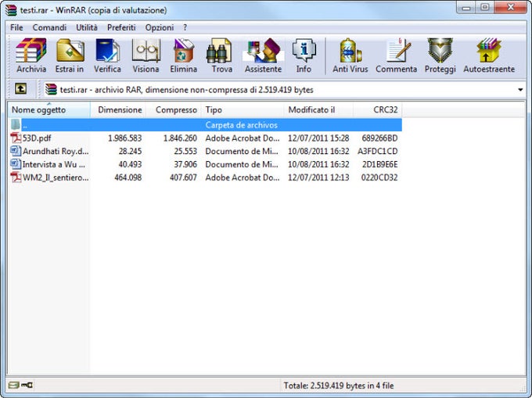Click Documento de Mi... type of Arundhati Roy row
The image size is (532, 398).
(x=241, y=151)
